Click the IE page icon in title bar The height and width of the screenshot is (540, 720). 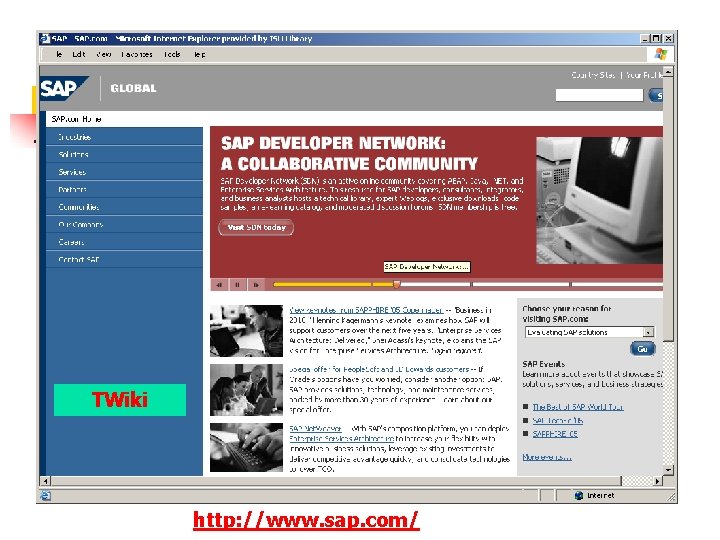coord(45,39)
